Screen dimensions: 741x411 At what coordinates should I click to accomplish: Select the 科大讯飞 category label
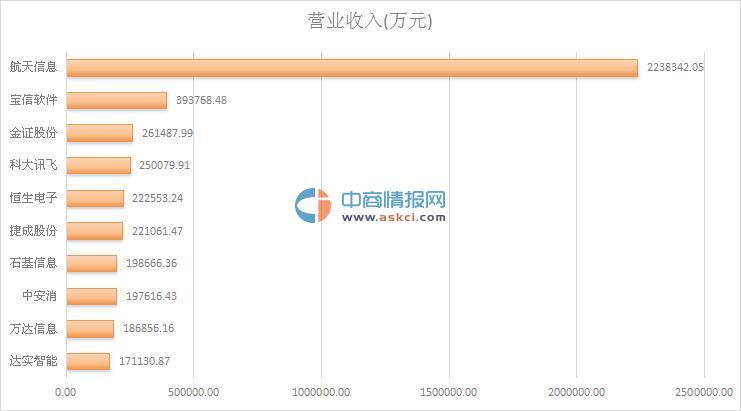tap(33, 165)
